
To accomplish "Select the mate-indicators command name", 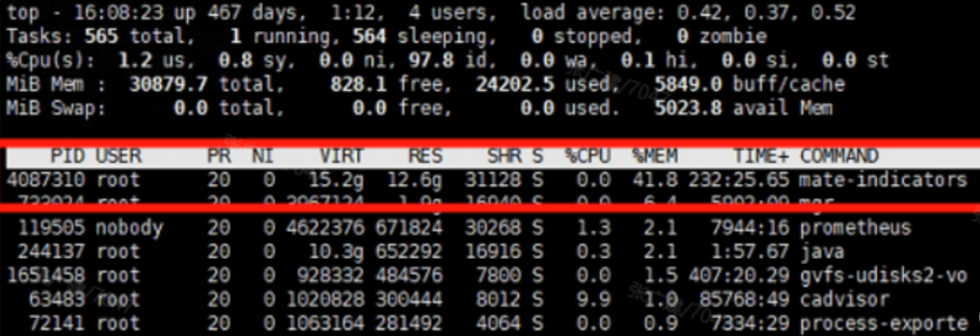I will tap(884, 180).
